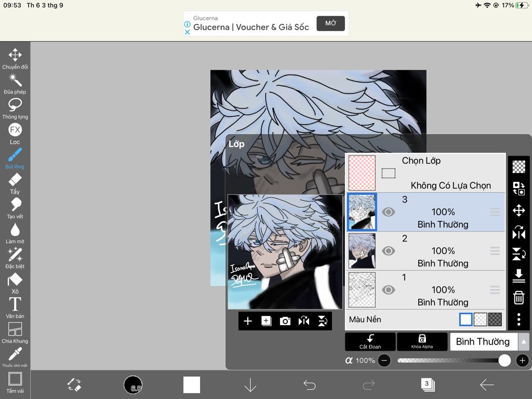The height and width of the screenshot is (399, 532).
Task: Hide layer 2 with its eye icon
Action: [389, 251]
